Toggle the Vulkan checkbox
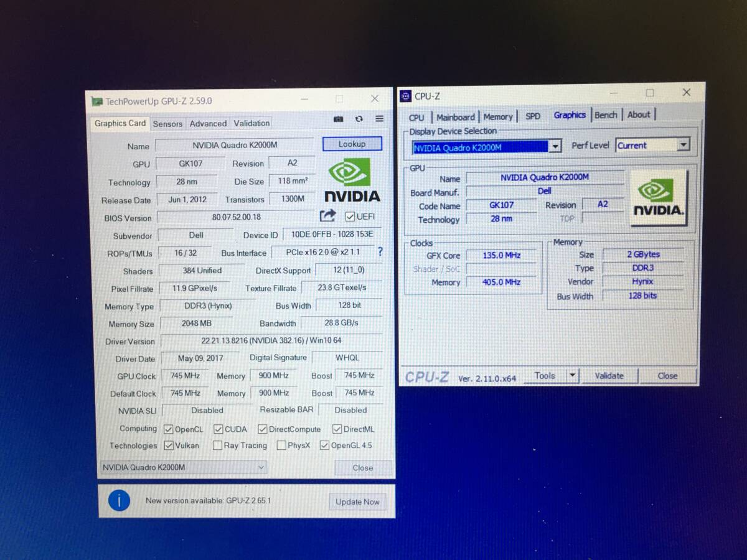This screenshot has height=560, width=747. 169,446
